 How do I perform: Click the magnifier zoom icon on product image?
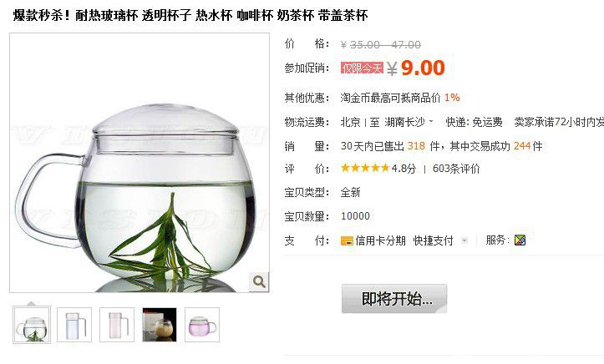tap(259, 281)
